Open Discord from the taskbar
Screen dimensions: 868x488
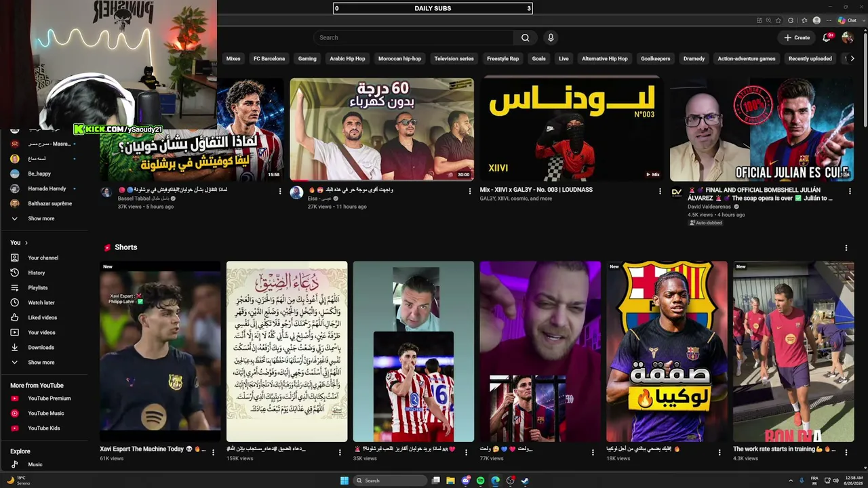[465, 481]
